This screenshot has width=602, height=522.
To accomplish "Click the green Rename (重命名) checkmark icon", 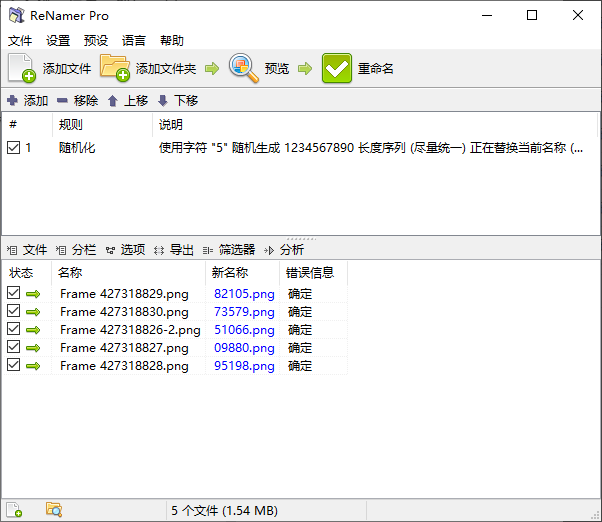I will (337, 68).
